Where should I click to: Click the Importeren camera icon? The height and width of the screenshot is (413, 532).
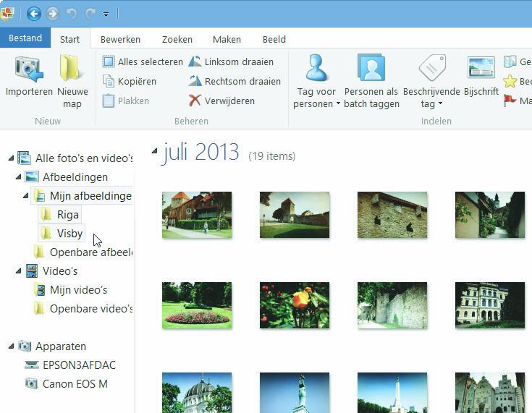point(29,69)
